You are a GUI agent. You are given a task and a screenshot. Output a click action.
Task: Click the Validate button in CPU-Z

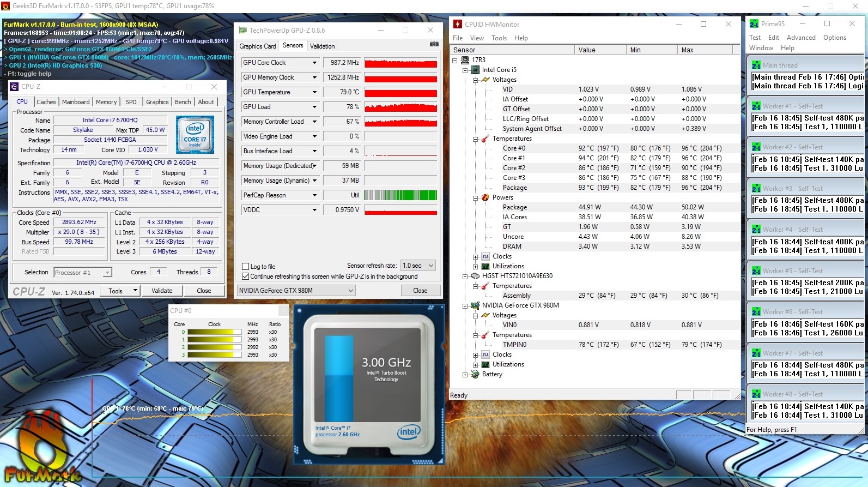[162, 291]
